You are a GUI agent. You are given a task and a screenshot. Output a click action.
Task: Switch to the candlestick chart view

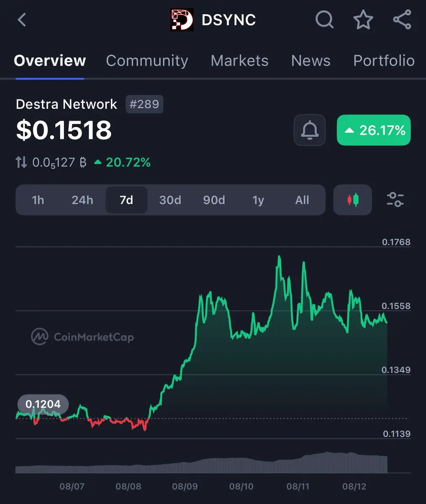(352, 200)
